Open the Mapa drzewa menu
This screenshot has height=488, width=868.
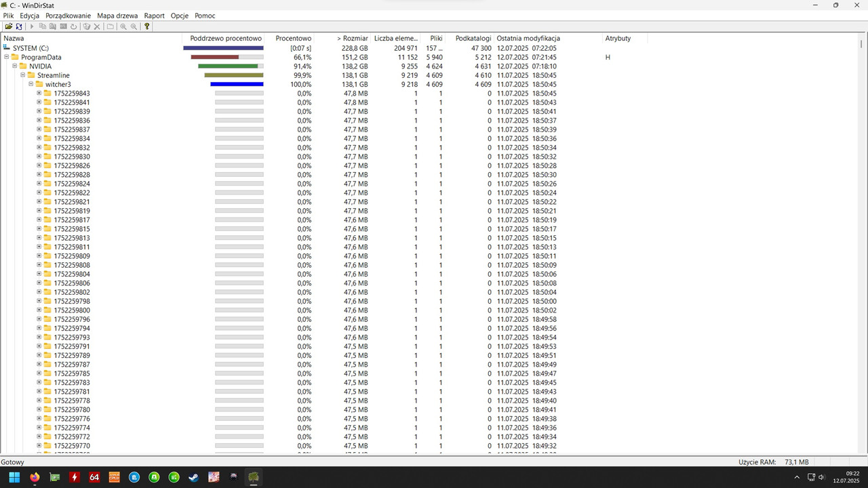[x=117, y=16]
